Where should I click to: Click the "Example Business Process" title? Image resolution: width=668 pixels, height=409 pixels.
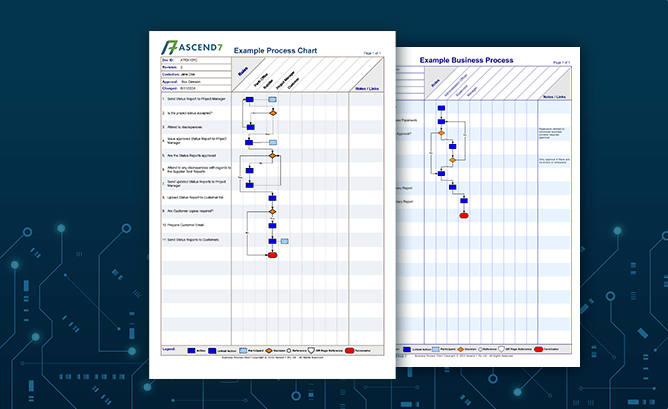tap(466, 60)
